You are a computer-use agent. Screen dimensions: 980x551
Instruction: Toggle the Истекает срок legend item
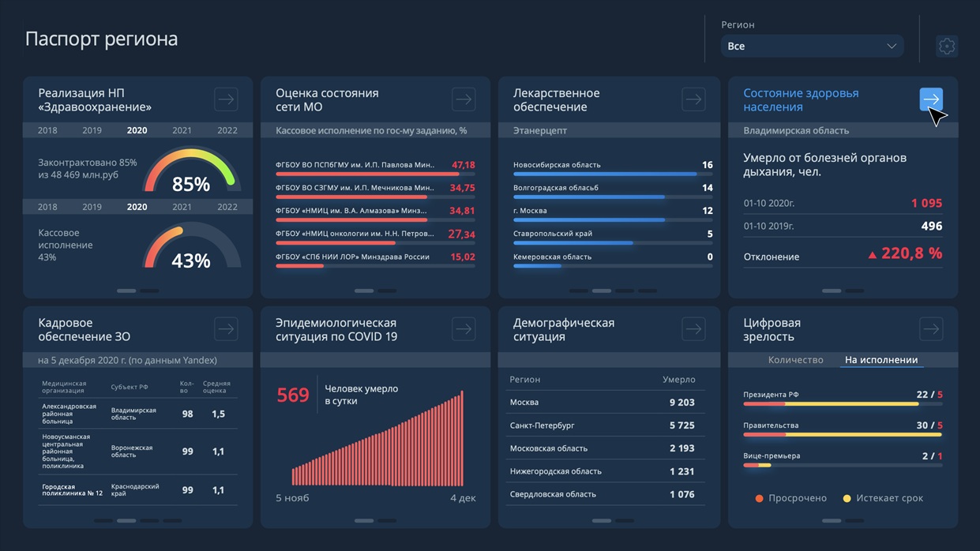pos(883,498)
